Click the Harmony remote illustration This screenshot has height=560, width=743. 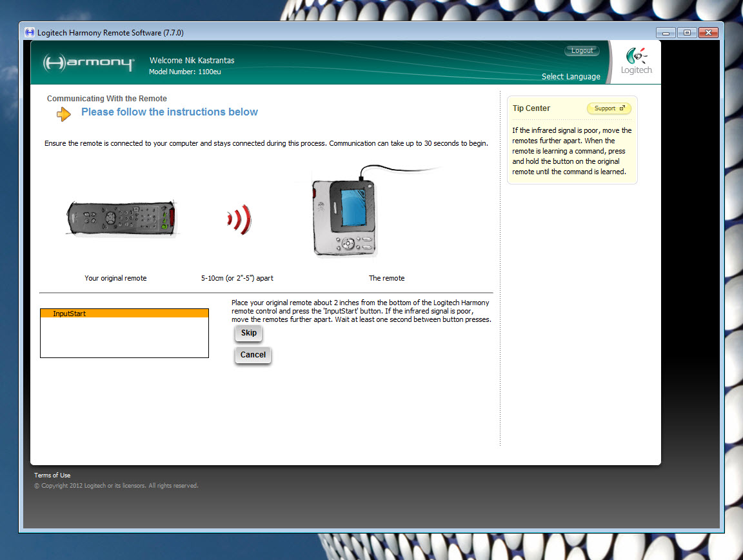click(x=345, y=218)
